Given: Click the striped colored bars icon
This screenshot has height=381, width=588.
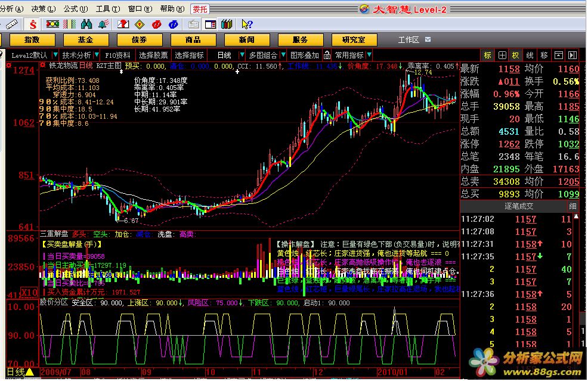Looking at the screenshot, I should 69,24.
